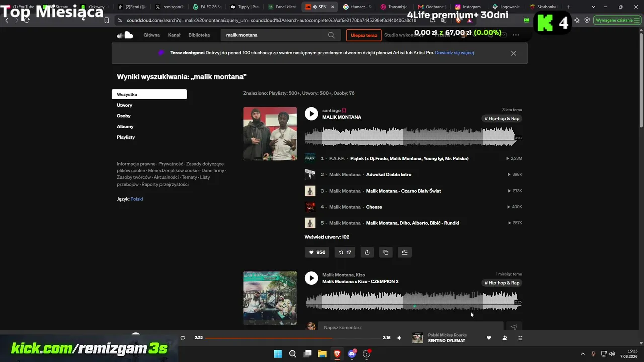
Task: Open the SoundCloud more options ellipsis menu
Action: pos(516,35)
